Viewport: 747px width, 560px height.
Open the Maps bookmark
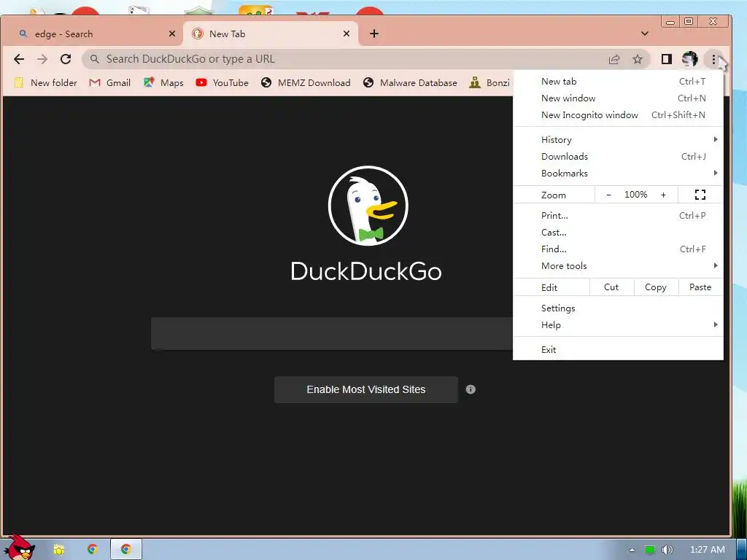tap(163, 83)
